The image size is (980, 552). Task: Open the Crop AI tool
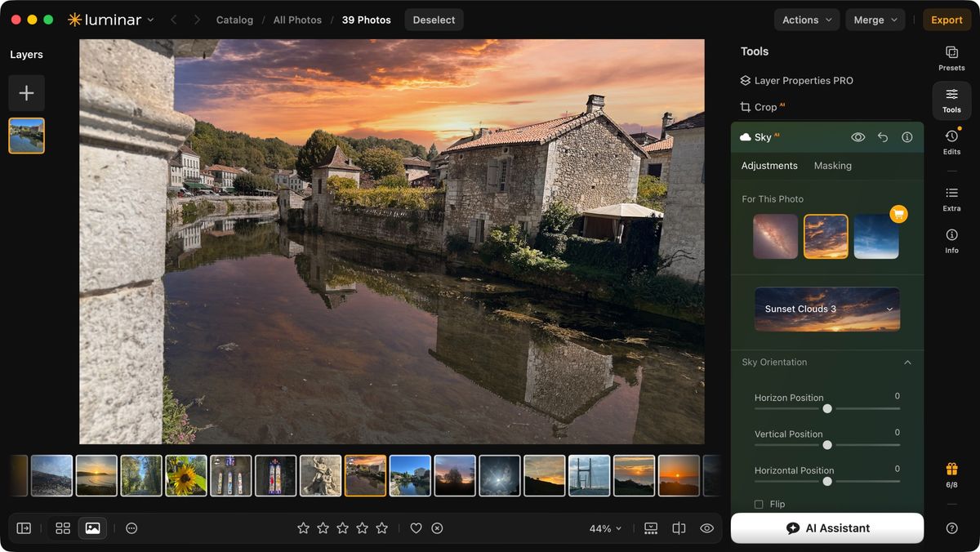click(x=762, y=107)
